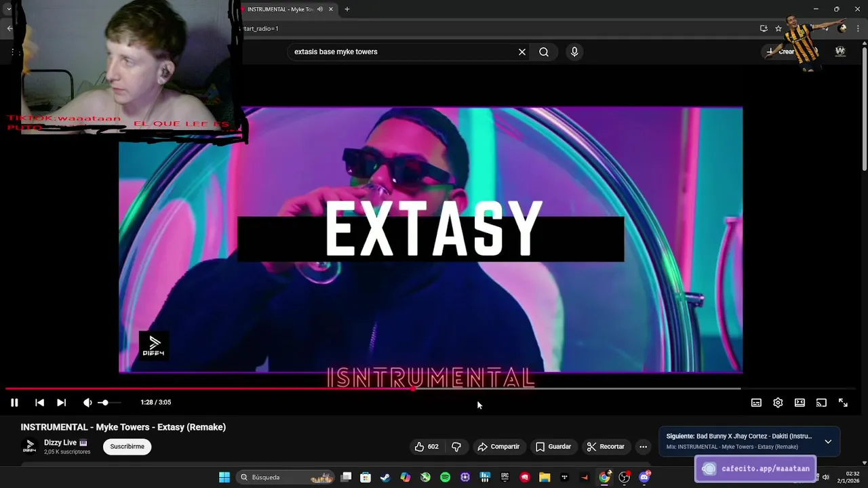Save video with the Guardar button
This screenshot has height=488, width=868.
click(553, 447)
